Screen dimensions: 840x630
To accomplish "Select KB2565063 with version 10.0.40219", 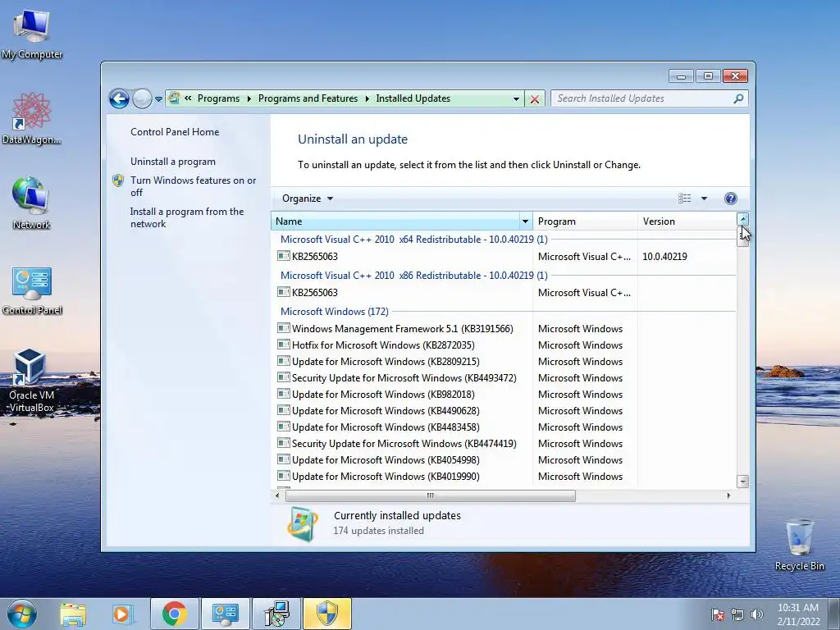I will click(x=504, y=257).
